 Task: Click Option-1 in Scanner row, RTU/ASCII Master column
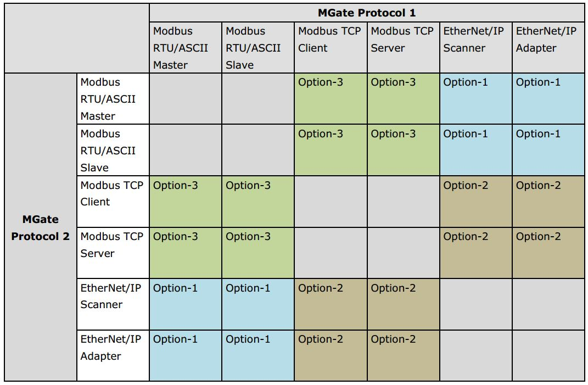pos(175,288)
